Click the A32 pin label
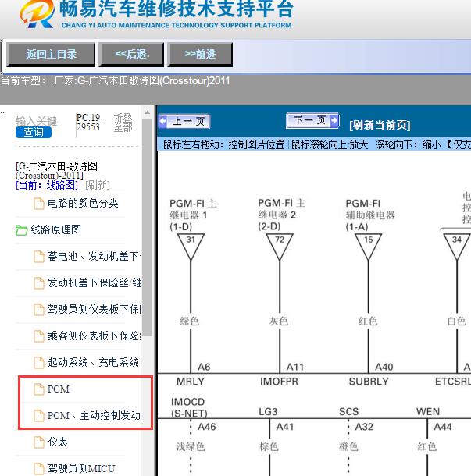 coord(364,427)
